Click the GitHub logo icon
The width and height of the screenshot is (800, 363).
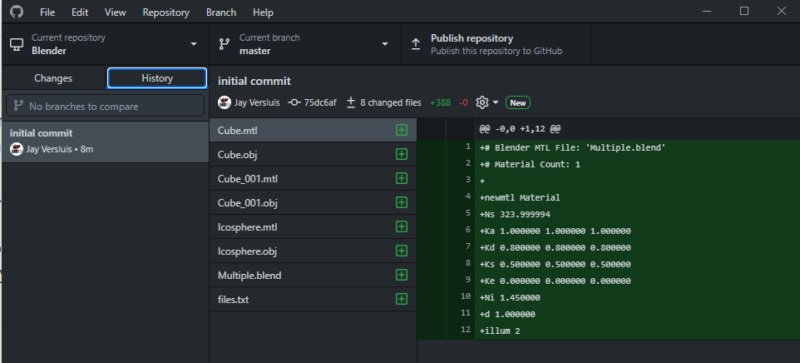[16, 12]
